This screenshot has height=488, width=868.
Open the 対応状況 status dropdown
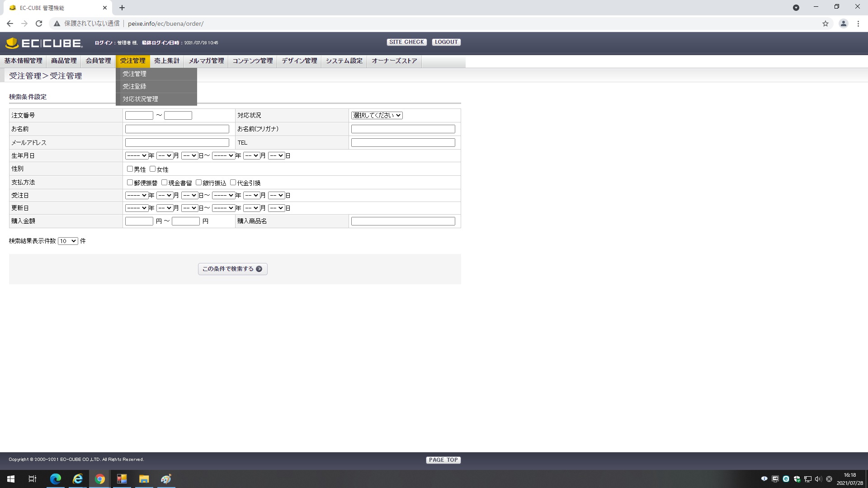[x=377, y=116]
